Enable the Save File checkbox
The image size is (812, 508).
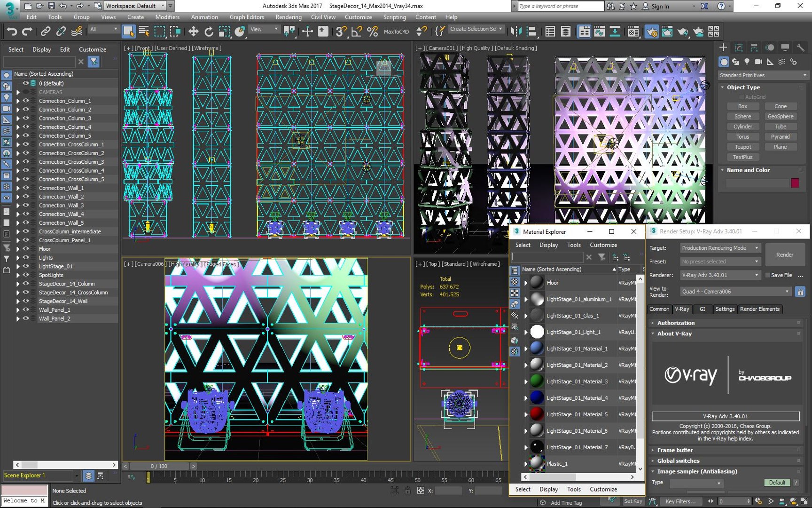coord(768,275)
